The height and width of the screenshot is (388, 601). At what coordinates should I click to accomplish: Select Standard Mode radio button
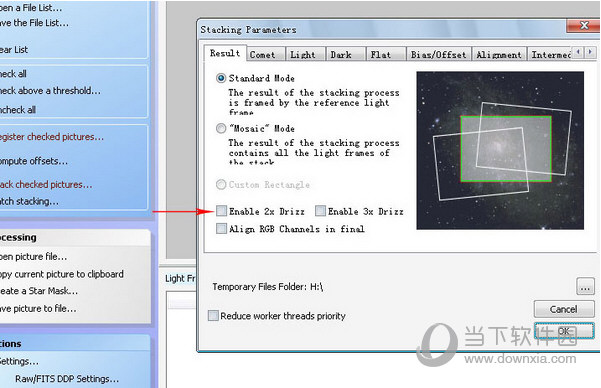point(221,78)
